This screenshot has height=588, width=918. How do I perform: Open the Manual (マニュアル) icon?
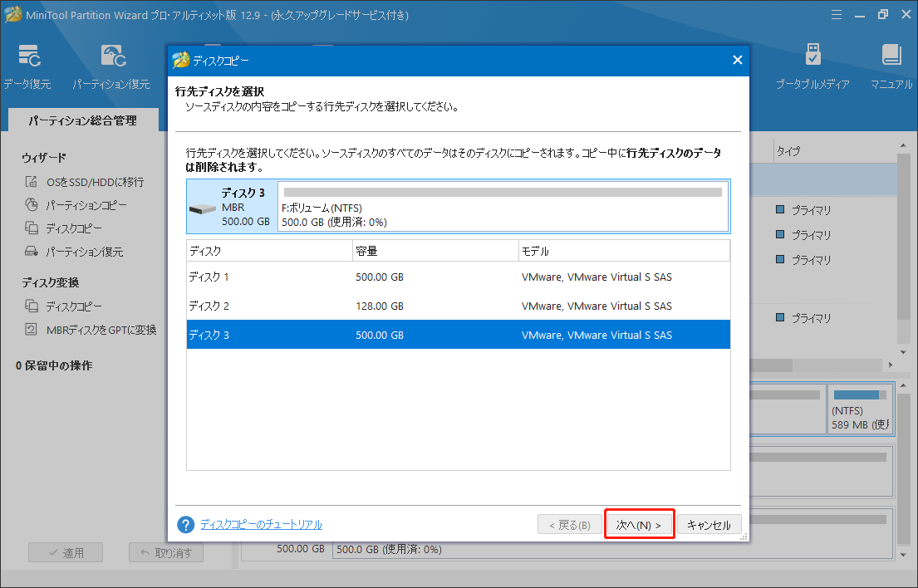pos(891,66)
